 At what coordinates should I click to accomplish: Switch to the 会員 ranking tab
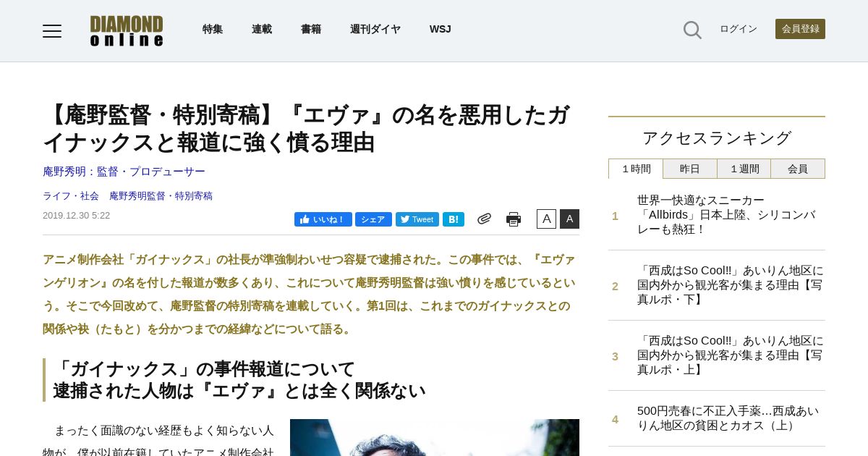(798, 169)
